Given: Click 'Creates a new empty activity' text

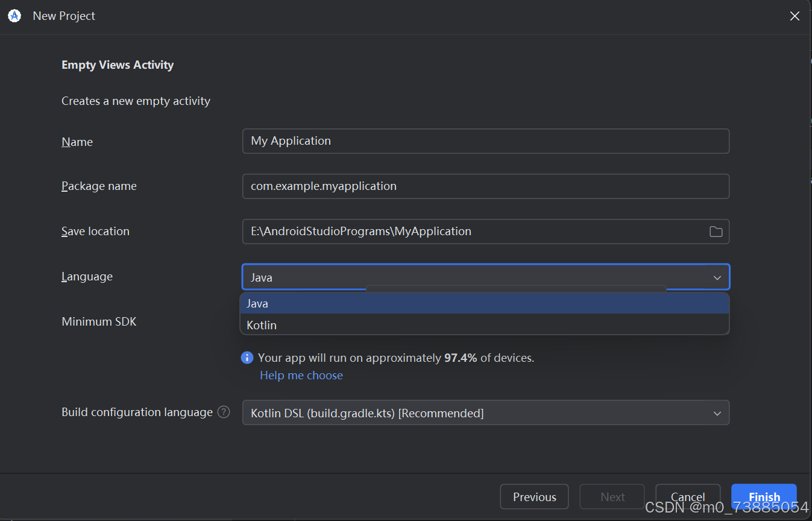Looking at the screenshot, I should (136, 101).
